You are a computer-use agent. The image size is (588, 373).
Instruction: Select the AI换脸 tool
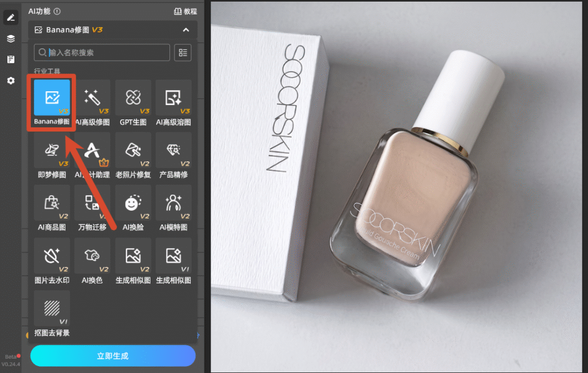(x=133, y=207)
